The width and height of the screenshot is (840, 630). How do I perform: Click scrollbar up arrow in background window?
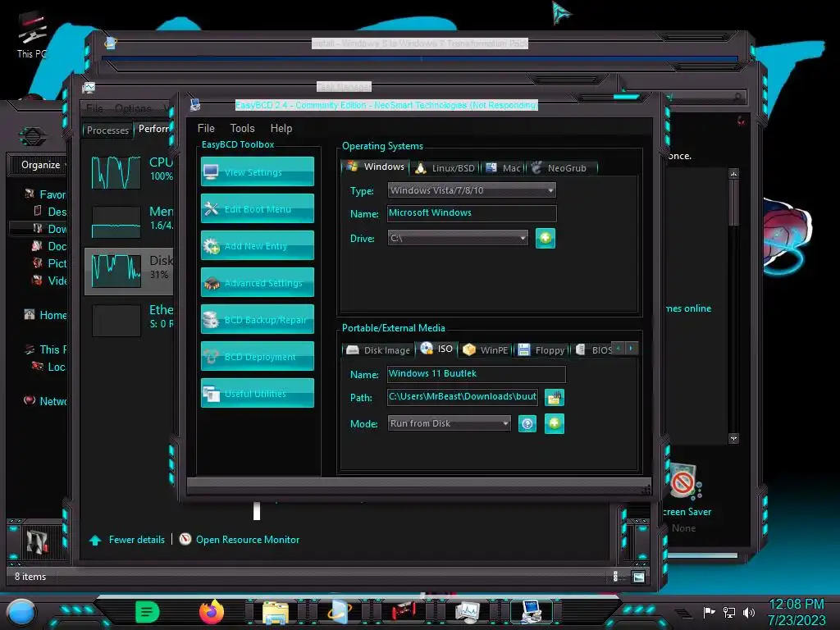coord(734,174)
